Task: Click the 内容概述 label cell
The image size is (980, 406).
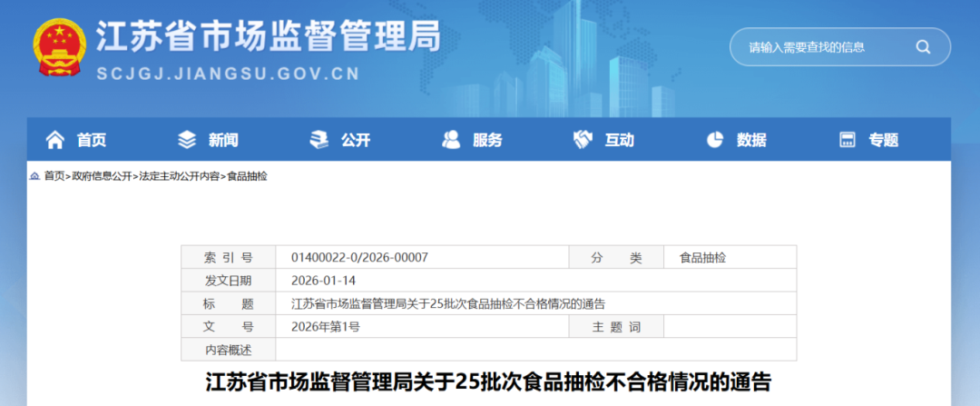Action: tap(228, 350)
